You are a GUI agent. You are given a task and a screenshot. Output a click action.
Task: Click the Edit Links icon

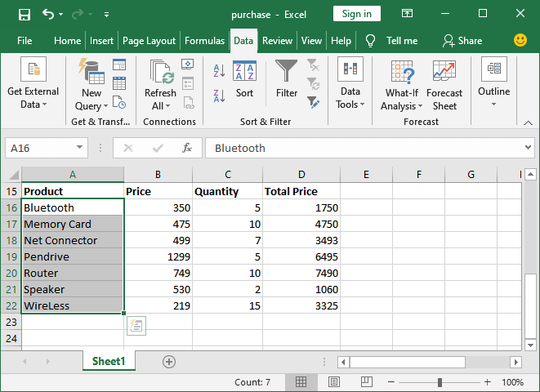pyautogui.click(x=189, y=103)
